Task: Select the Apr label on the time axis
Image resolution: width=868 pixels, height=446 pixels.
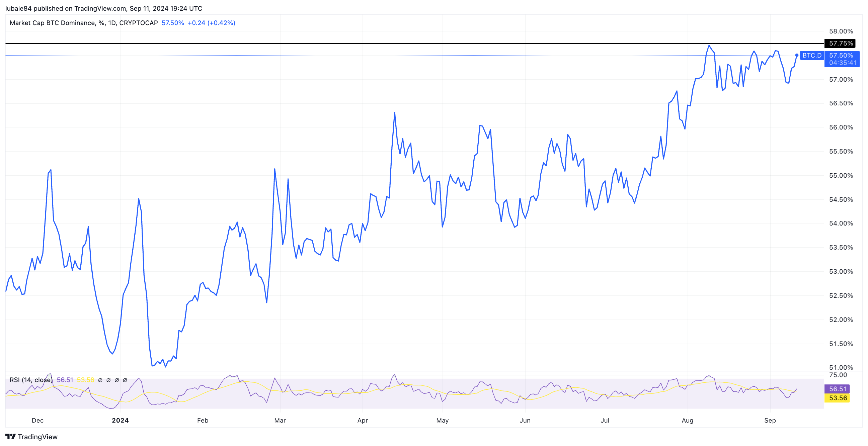Action: (x=363, y=420)
